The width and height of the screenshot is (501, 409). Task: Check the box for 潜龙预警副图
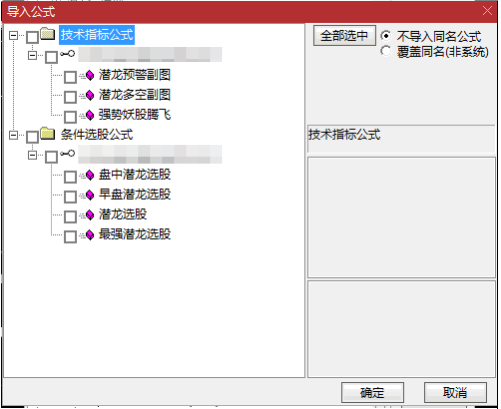(x=70, y=77)
